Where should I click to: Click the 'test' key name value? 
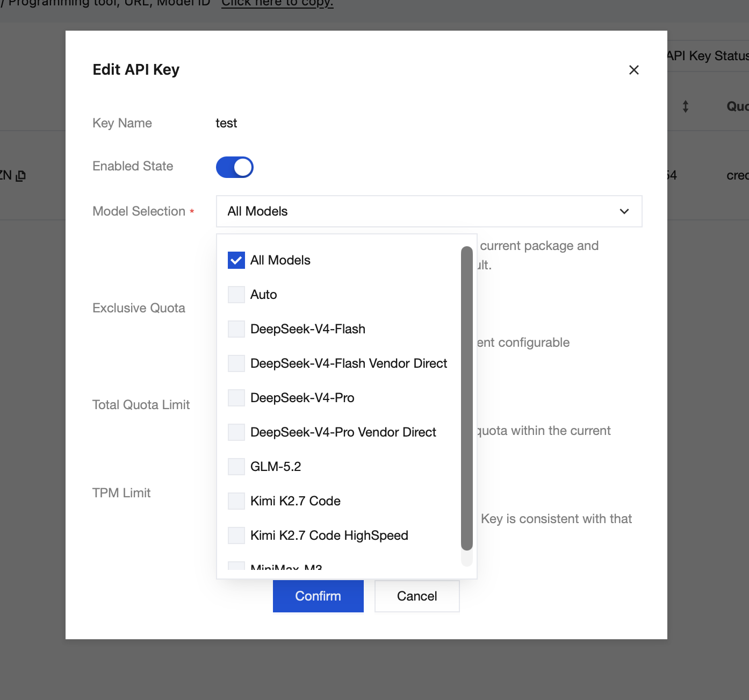[226, 123]
